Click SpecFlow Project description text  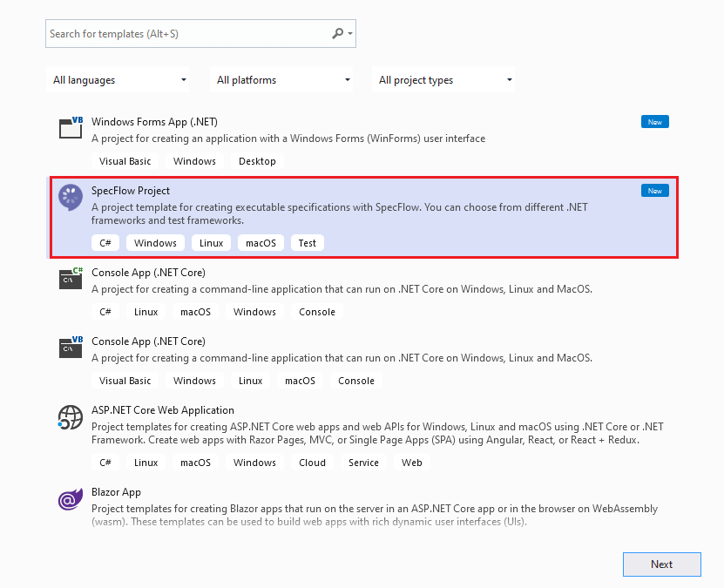pyautogui.click(x=340, y=213)
